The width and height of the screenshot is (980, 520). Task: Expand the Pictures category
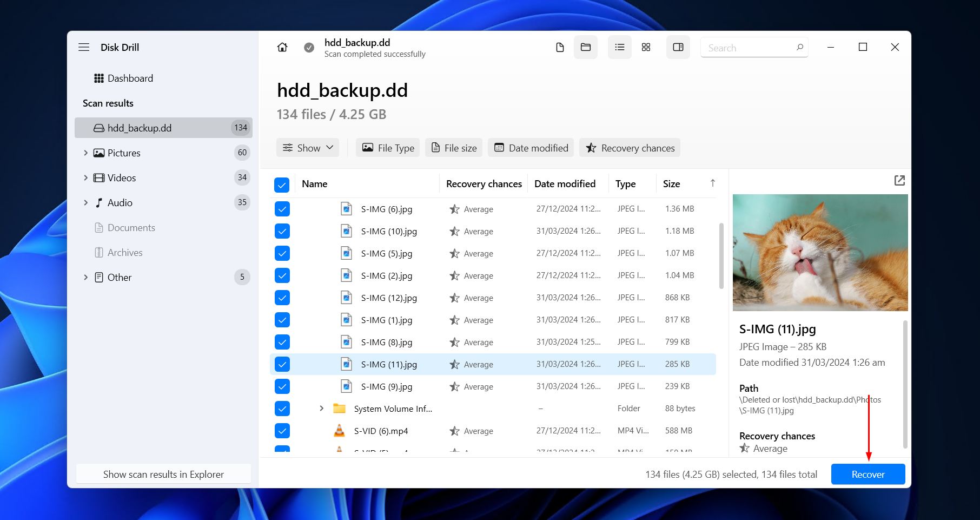pos(85,153)
